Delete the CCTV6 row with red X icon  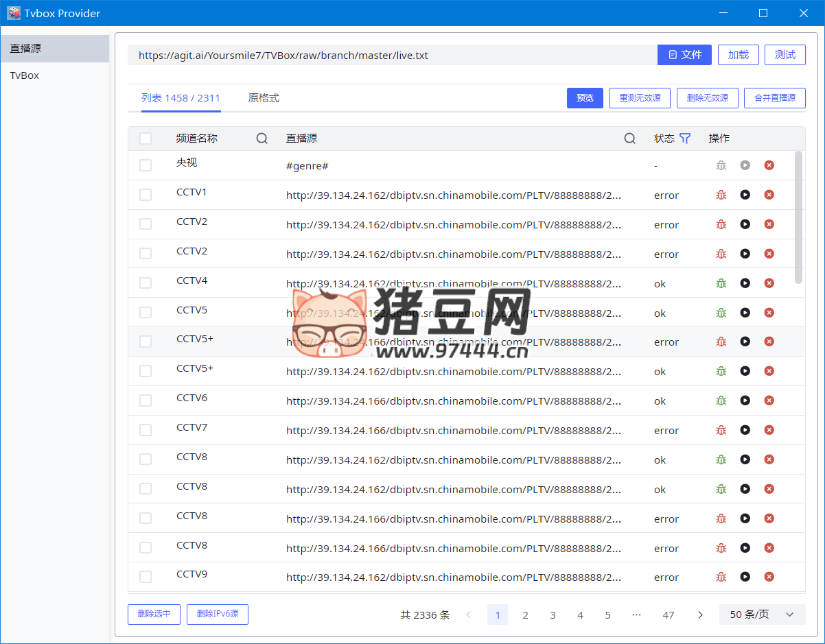[769, 401]
